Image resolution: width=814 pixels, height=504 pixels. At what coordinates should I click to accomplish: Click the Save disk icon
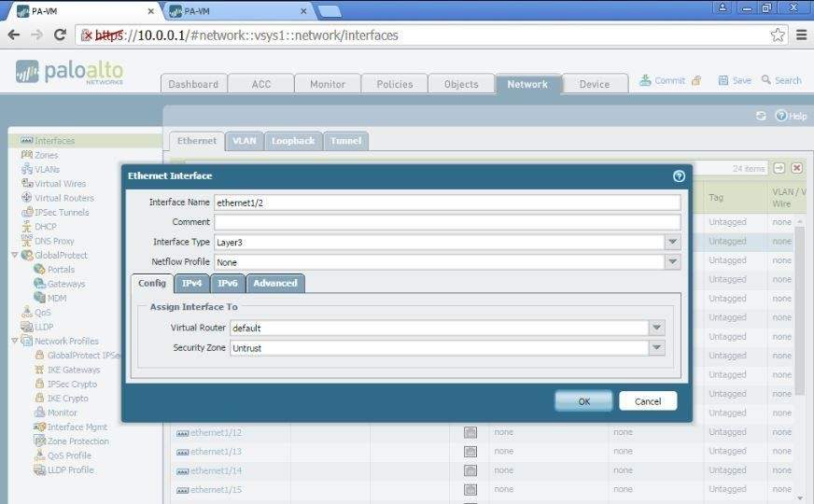[723, 80]
